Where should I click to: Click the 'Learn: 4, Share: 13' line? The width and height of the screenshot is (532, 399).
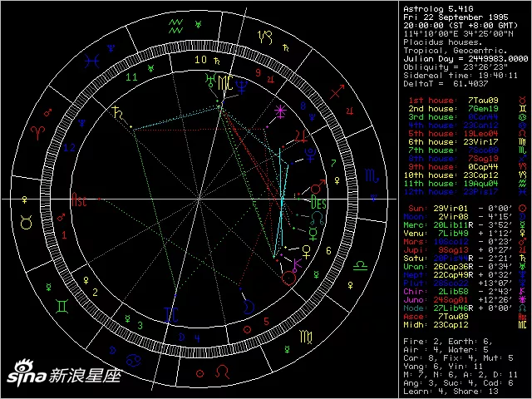pyautogui.click(x=451, y=392)
